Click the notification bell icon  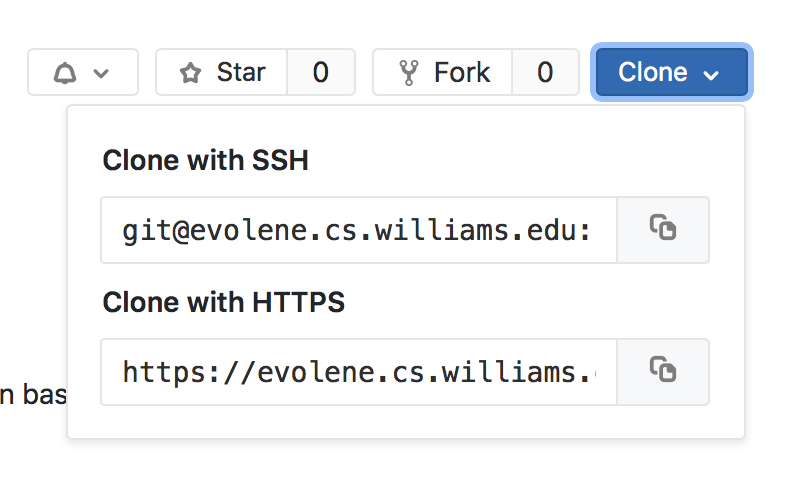pyautogui.click(x=64, y=73)
